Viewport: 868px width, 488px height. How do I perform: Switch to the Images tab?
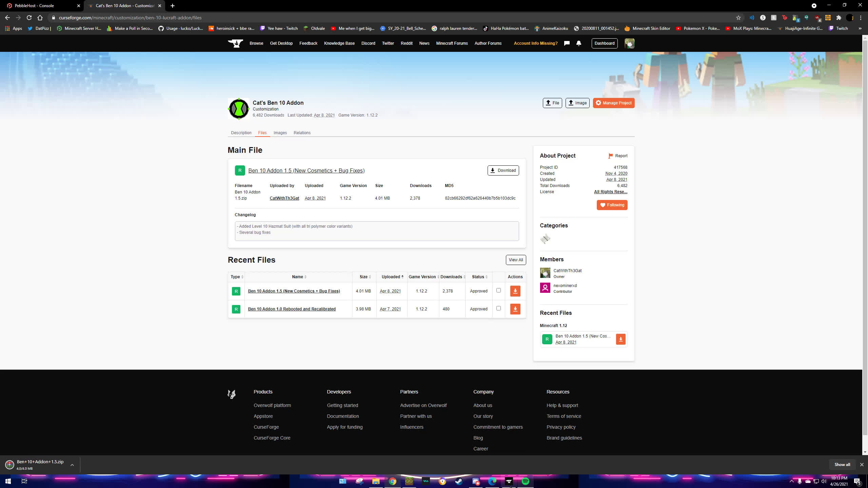280,133
